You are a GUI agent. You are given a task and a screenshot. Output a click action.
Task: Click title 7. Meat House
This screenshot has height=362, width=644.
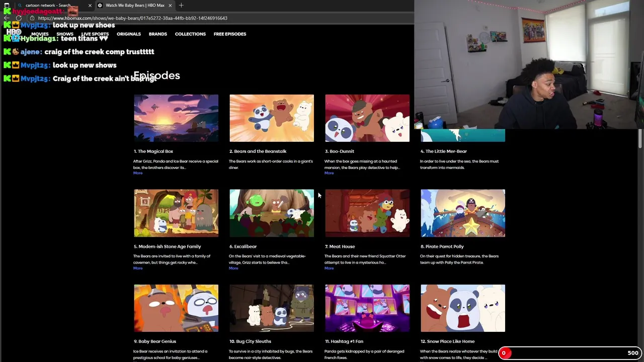[x=340, y=246]
